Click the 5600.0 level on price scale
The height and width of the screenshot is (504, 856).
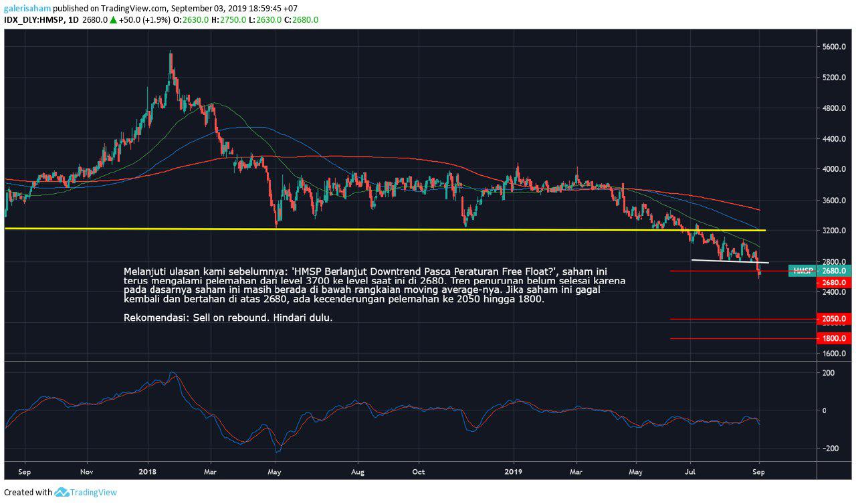coord(835,47)
